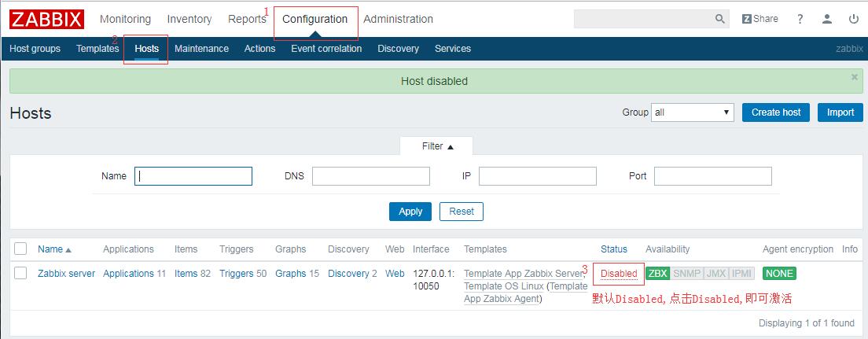
Task: Click the search magnifier icon
Action: click(720, 19)
